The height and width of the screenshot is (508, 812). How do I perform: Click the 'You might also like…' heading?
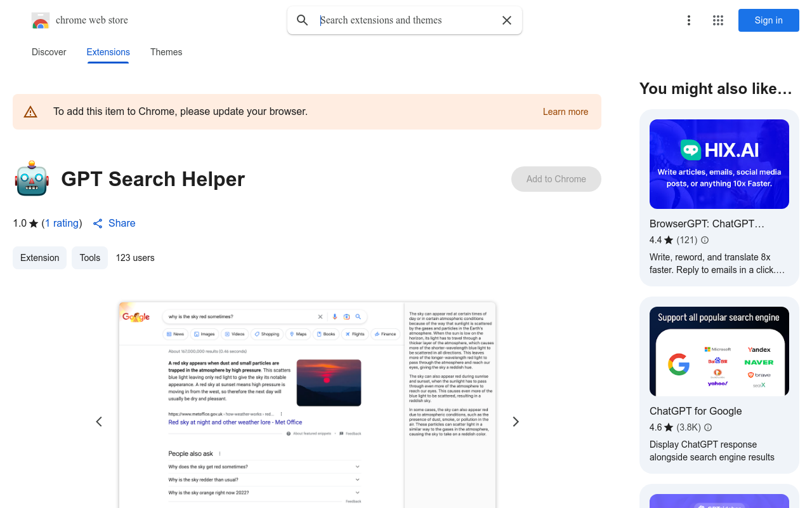tap(716, 89)
